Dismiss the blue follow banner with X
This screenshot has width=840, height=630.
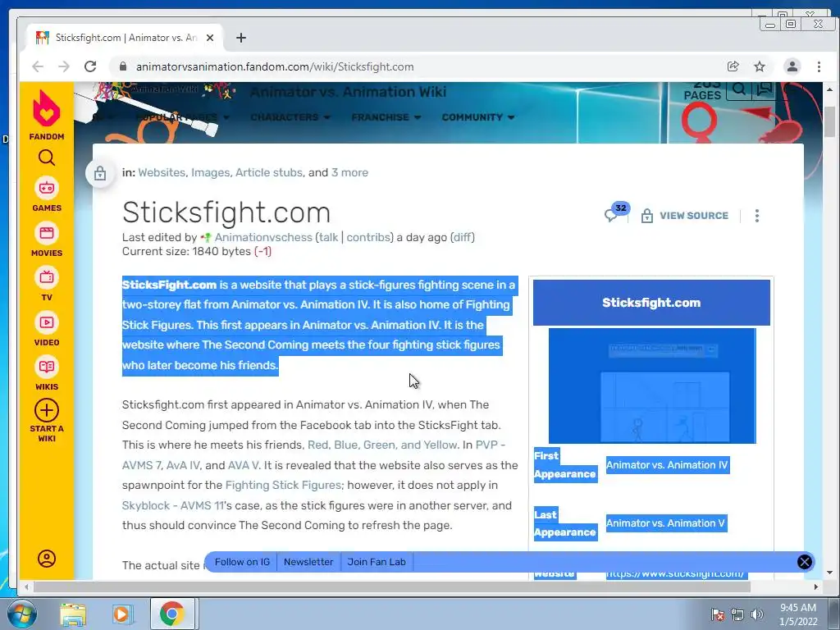[804, 561]
